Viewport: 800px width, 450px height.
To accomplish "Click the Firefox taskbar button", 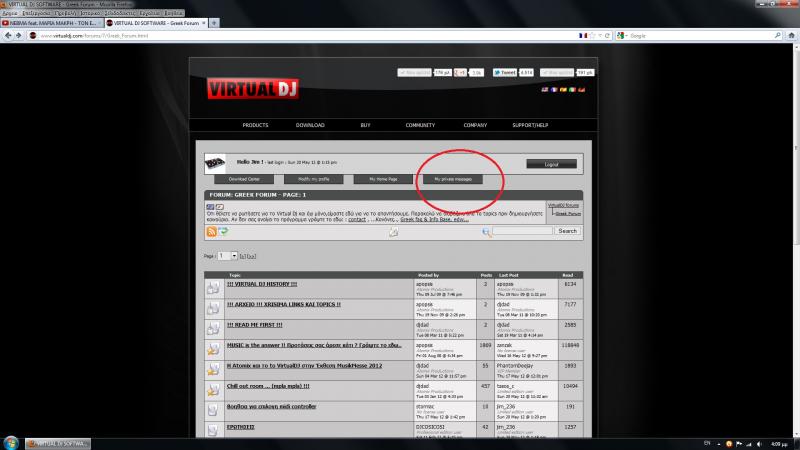I will tap(58, 443).
